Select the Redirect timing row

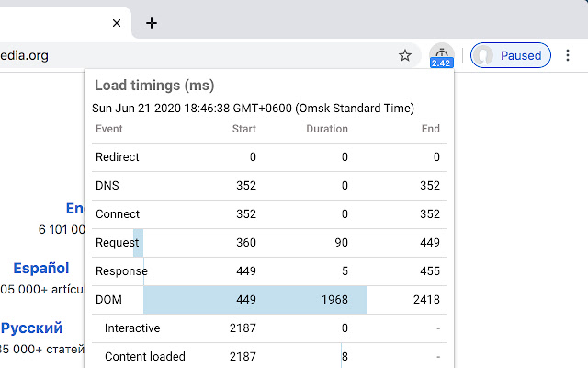(267, 157)
